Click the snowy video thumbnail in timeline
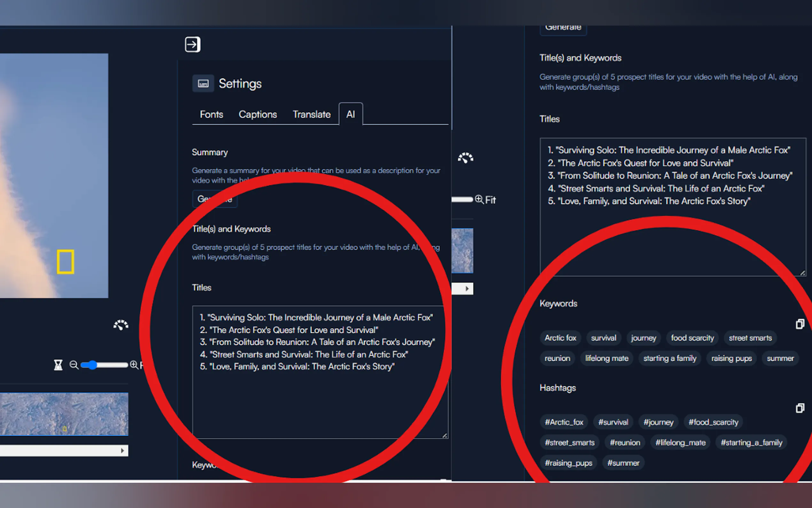 coord(64,414)
